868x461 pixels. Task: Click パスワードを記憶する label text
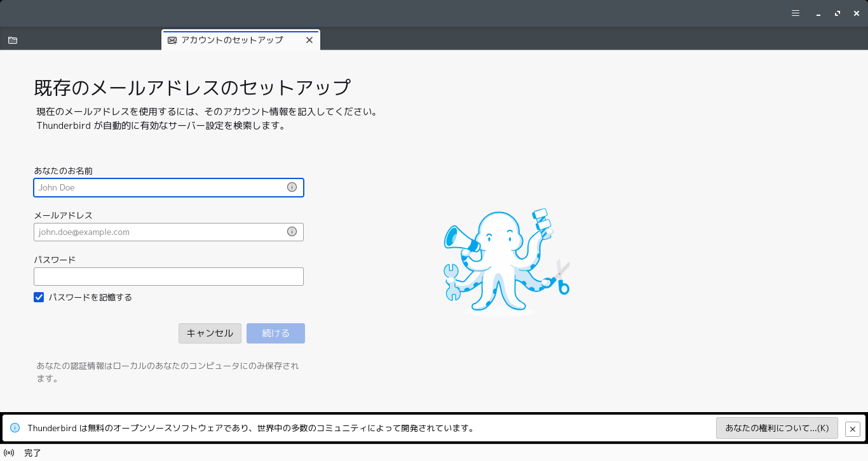[x=90, y=297]
